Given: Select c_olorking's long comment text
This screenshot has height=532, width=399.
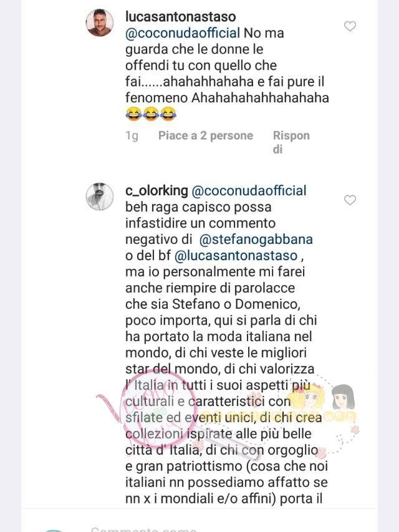Looking at the screenshot, I should 226,344.
